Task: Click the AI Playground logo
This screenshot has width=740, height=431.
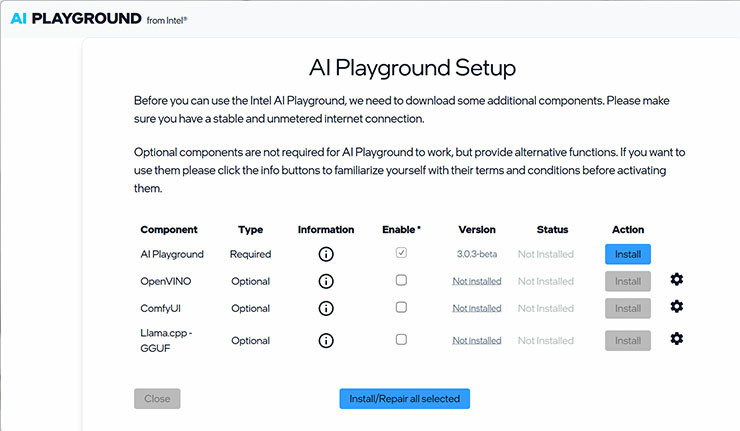Action: click(76, 18)
